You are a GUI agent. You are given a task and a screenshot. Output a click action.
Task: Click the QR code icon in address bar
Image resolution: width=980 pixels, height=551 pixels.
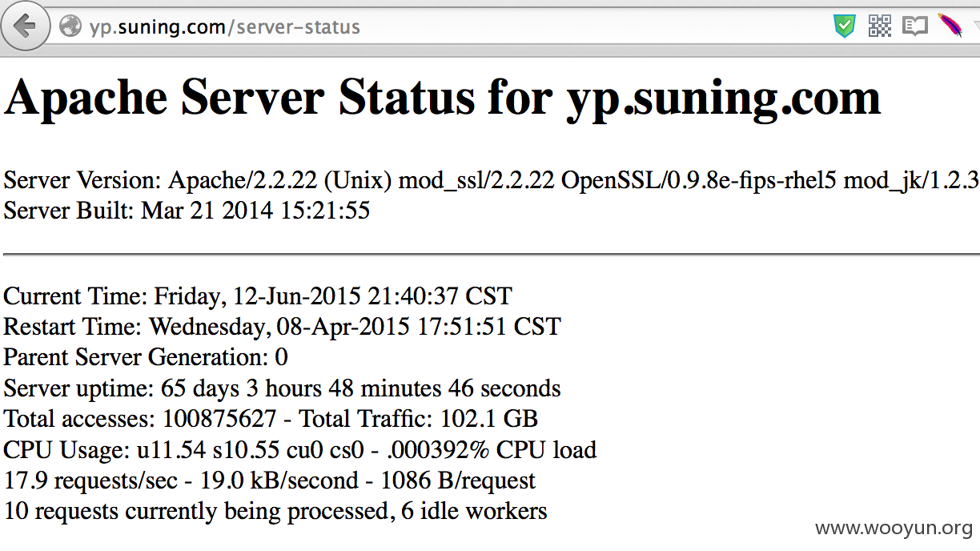click(879, 26)
